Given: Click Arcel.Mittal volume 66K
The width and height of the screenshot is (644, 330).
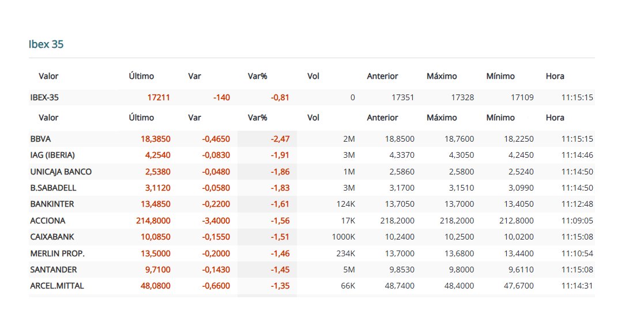Looking at the screenshot, I should [348, 286].
